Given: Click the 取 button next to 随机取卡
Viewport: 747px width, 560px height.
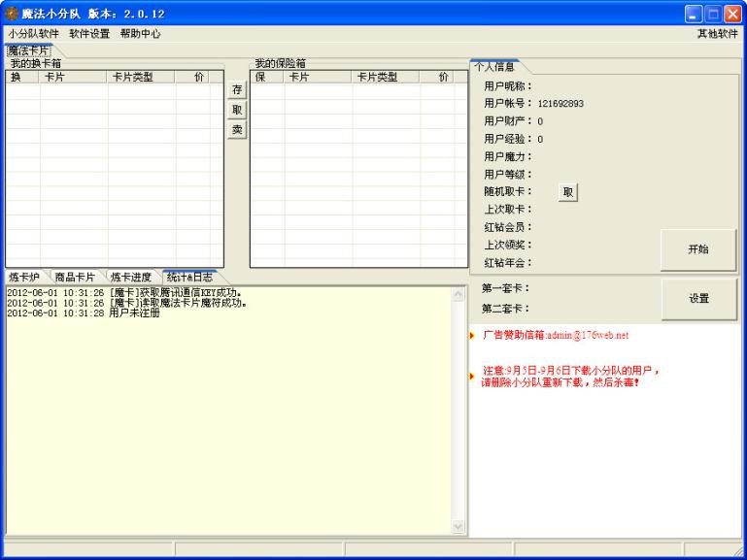Looking at the screenshot, I should [x=568, y=192].
